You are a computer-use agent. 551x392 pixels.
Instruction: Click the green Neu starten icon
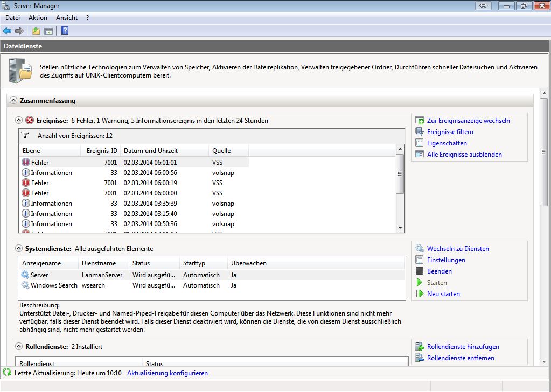pyautogui.click(x=420, y=294)
